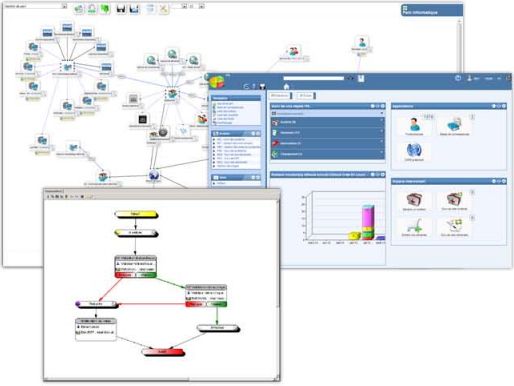Click the left first-aid kit icon
The image size is (514, 386).
(x=414, y=200)
